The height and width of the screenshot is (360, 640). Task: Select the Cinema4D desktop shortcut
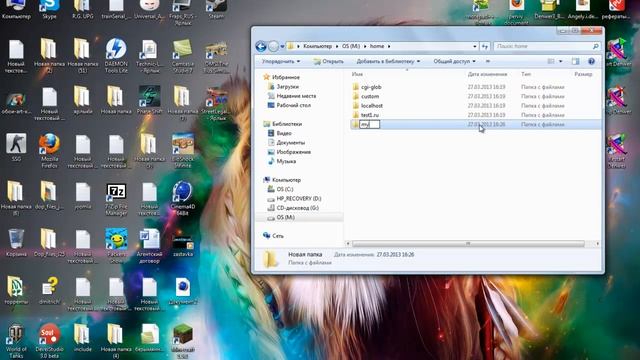point(182,198)
